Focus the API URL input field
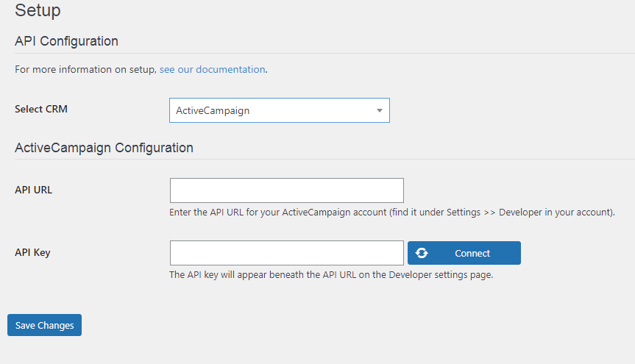Image resolution: width=635 pixels, height=364 pixels. tap(287, 190)
